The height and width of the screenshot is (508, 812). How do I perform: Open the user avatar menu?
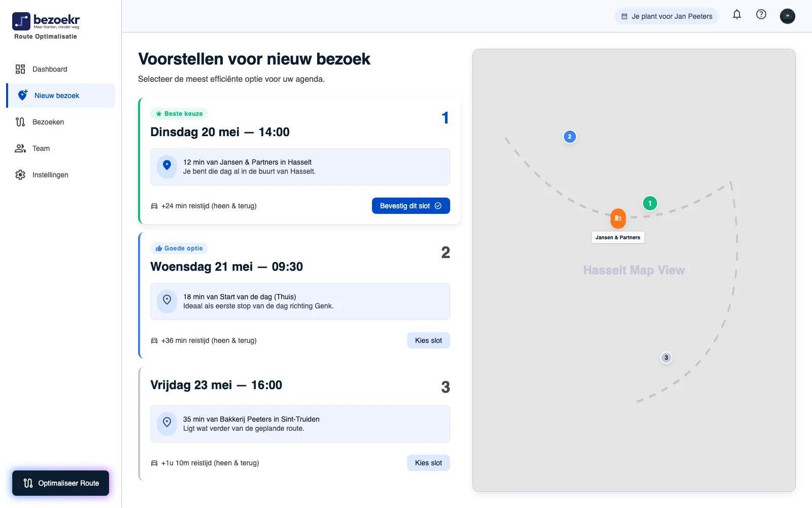(x=788, y=16)
